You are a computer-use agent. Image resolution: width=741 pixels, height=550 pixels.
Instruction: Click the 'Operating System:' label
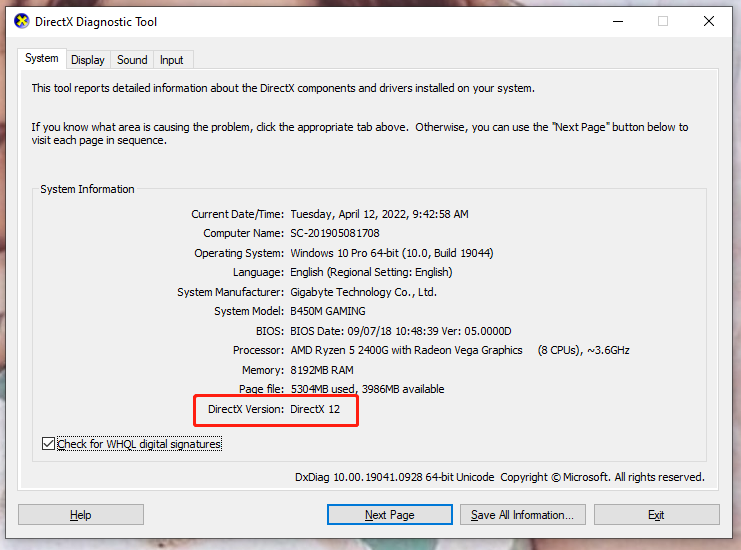pos(239,253)
